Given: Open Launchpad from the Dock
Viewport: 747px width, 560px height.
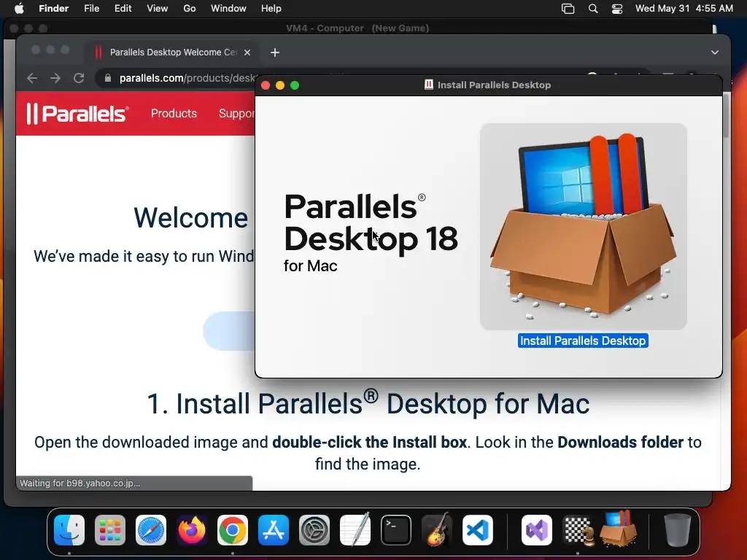Looking at the screenshot, I should [110, 530].
